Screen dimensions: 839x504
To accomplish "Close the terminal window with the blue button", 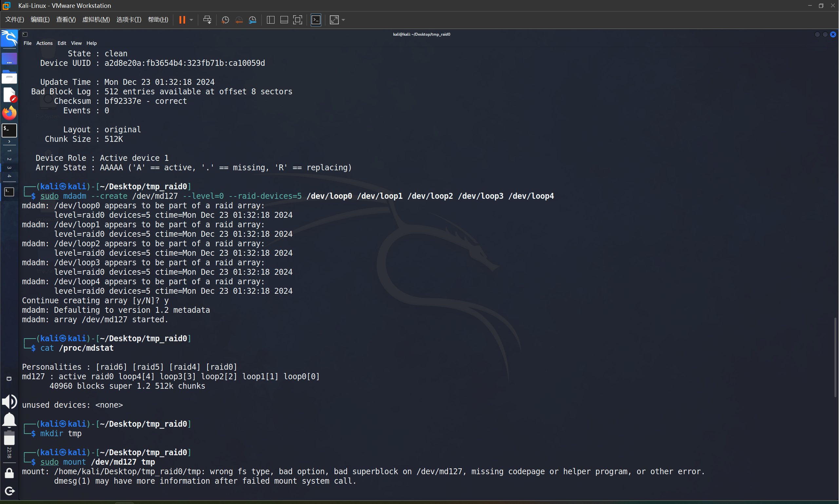I will point(833,34).
